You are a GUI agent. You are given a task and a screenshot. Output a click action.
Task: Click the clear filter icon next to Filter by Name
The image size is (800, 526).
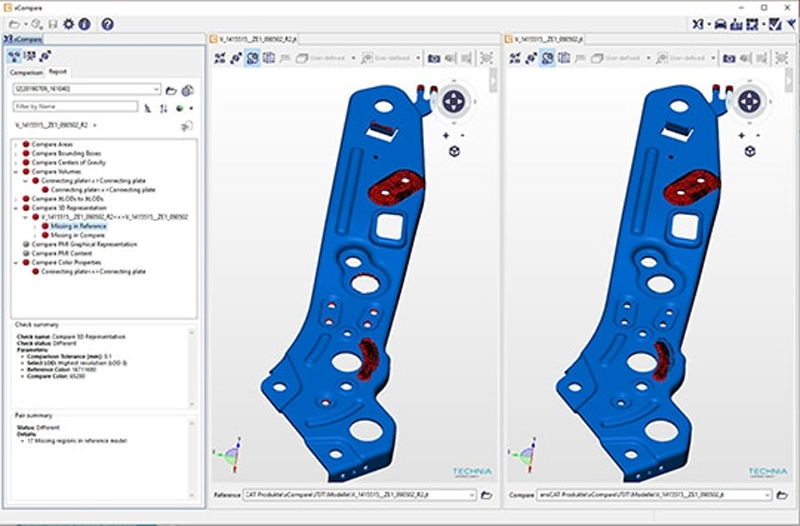coord(148,108)
